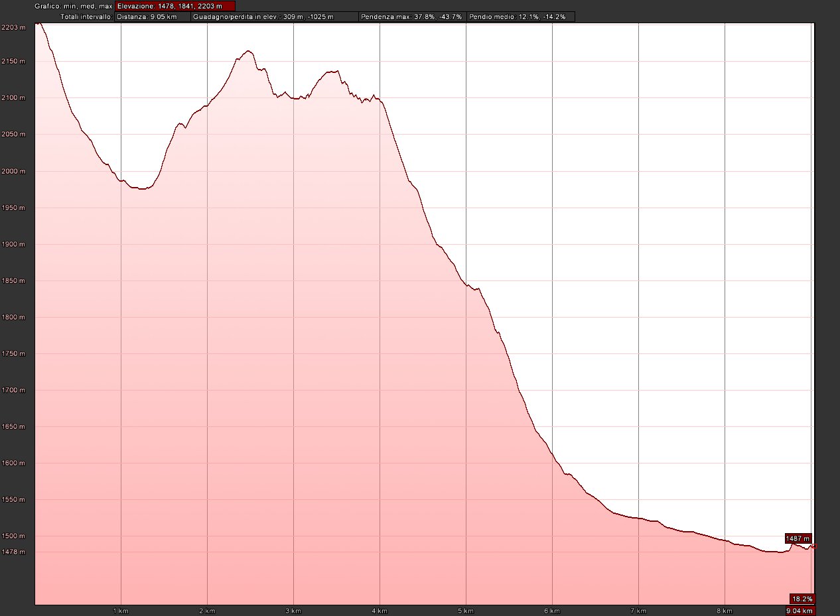The width and height of the screenshot is (840, 616).
Task: Click the 3 km mark on distance axis
Action: point(293,610)
